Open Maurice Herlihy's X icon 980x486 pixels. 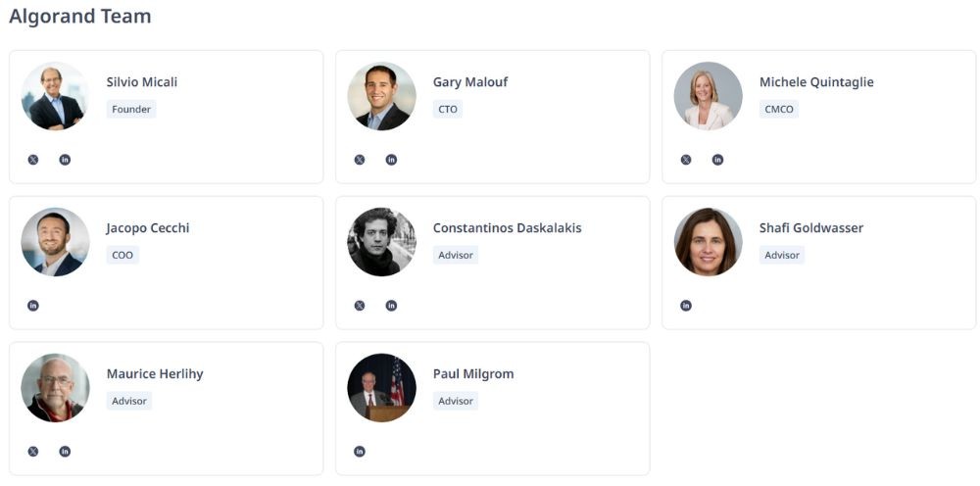(33, 452)
